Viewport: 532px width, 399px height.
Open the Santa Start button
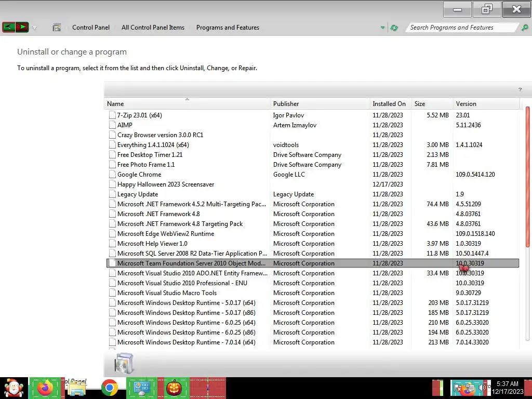coord(14,388)
